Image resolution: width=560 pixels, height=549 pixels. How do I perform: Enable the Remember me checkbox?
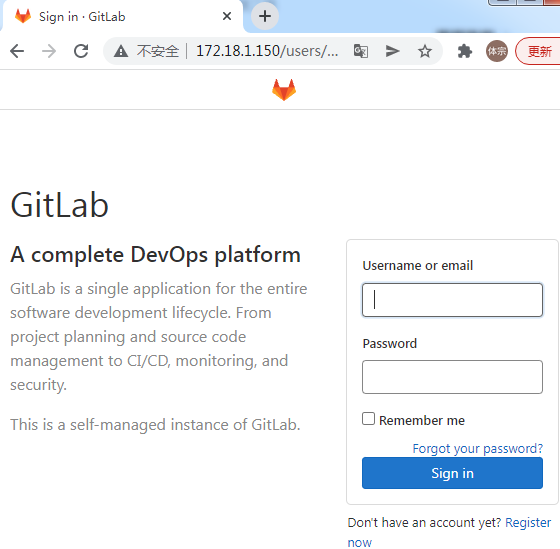(368, 419)
